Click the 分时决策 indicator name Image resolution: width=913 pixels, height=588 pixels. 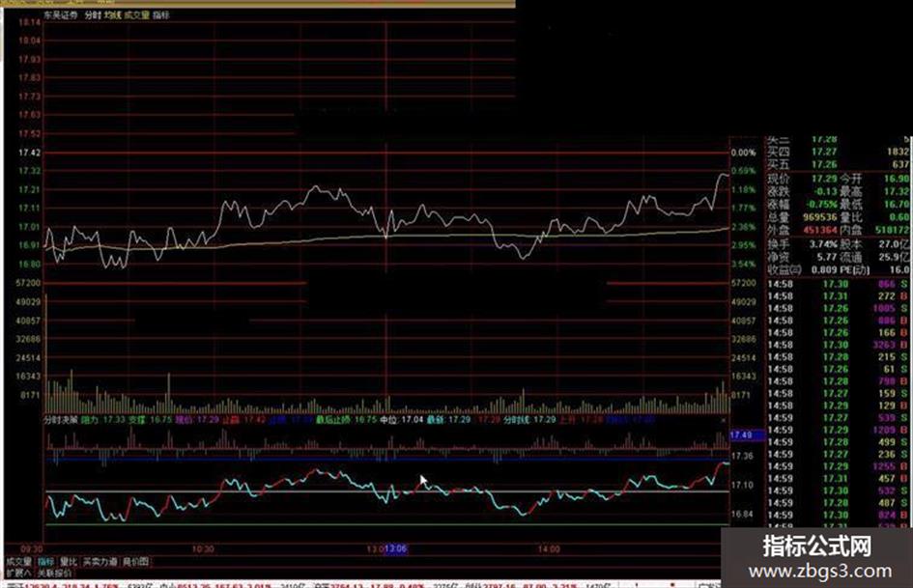tap(61, 420)
